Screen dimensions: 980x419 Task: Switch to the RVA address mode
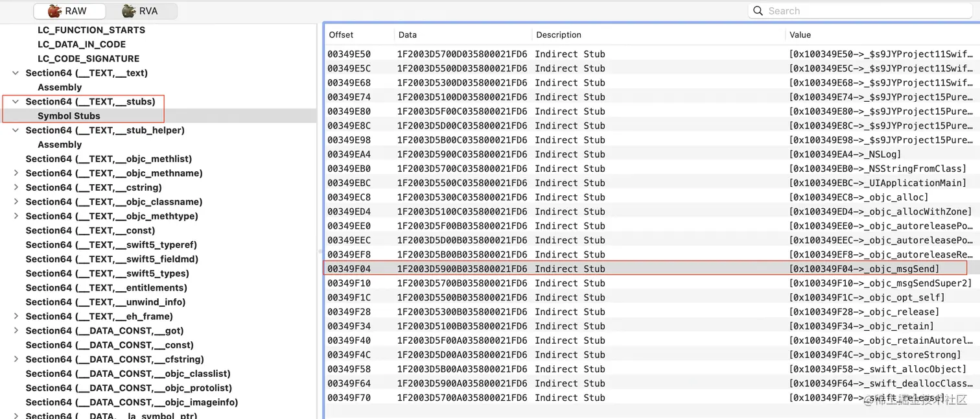point(140,11)
